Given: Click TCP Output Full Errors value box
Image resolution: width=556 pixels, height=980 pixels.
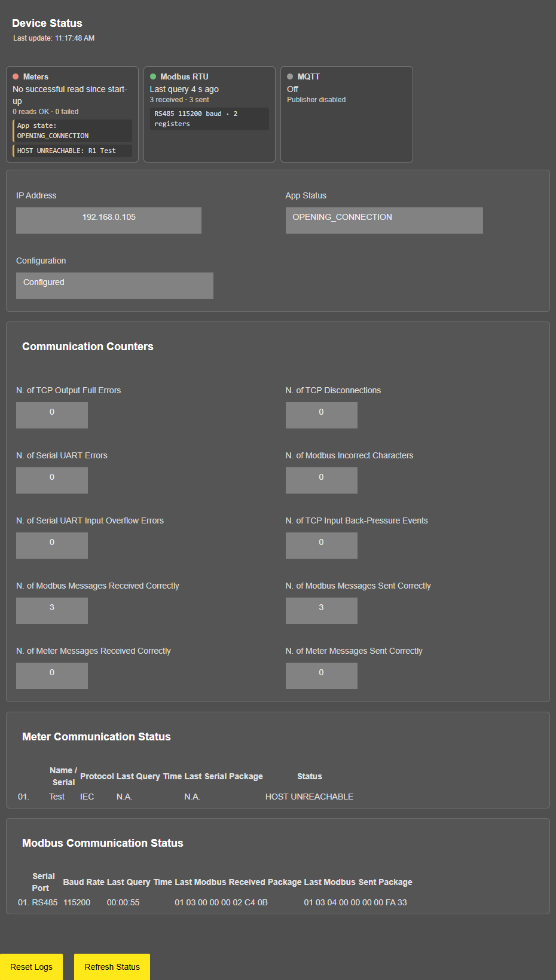Looking at the screenshot, I should tap(52, 415).
